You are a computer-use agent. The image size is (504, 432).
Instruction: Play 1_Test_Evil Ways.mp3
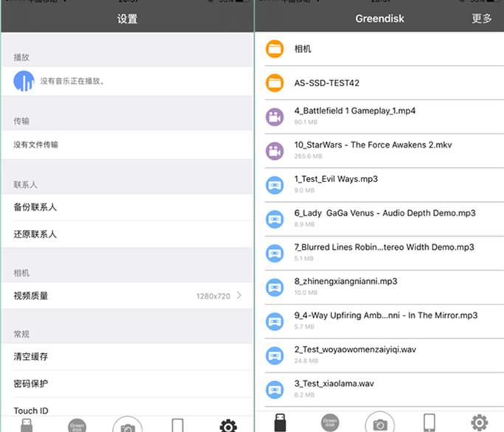(x=336, y=179)
